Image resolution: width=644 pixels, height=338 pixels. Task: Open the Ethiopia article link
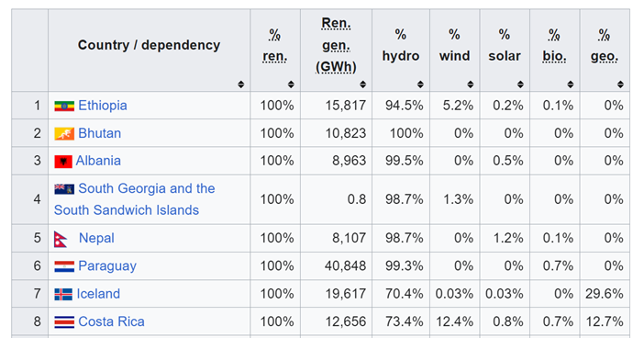pos(103,106)
